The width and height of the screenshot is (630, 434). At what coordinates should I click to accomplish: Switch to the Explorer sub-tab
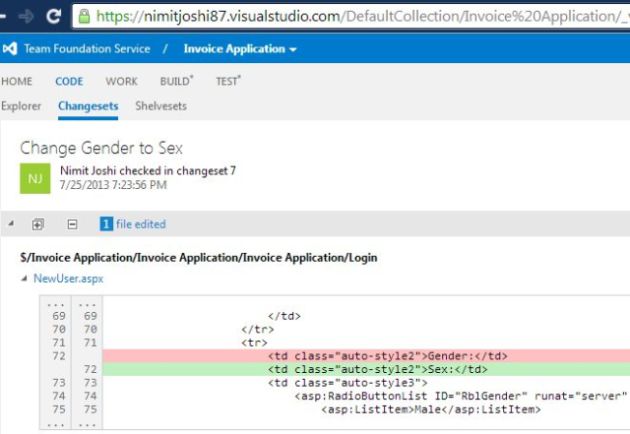[21, 106]
